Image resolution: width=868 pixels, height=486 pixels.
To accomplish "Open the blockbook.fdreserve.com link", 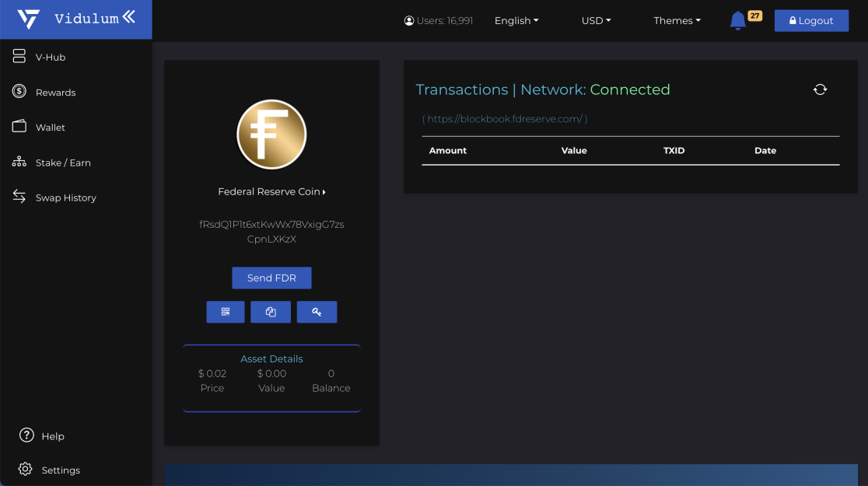I will pyautogui.click(x=505, y=119).
